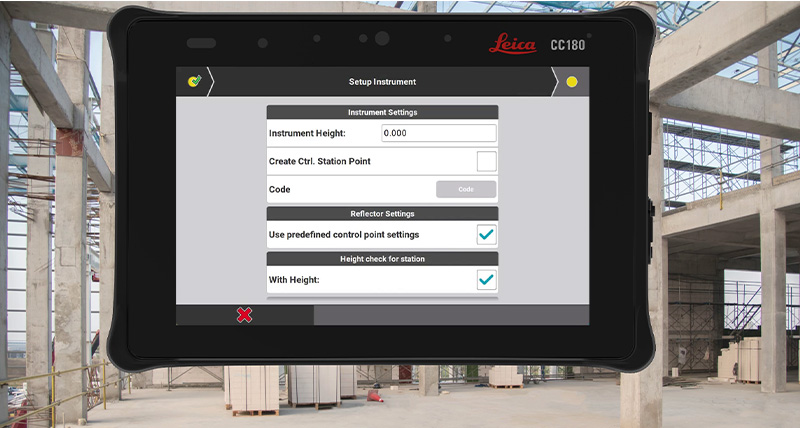Viewport: 800px width, 428px height.
Task: Cancel setup with the red X icon
Action: coord(244,315)
